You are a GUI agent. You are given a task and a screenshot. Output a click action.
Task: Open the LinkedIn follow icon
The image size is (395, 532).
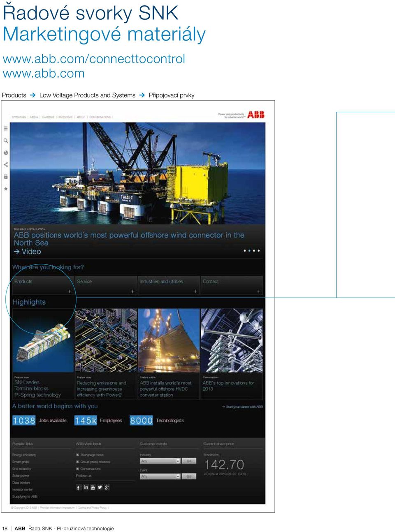click(86, 487)
